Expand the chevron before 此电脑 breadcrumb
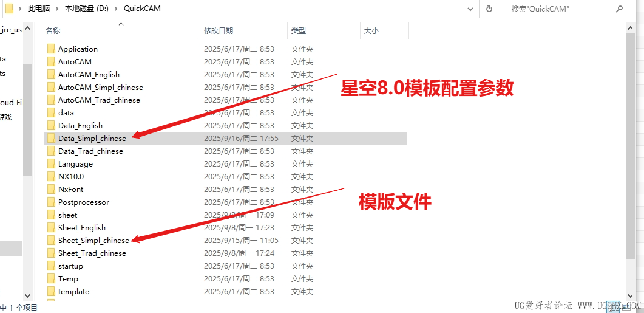644x313 pixels. pos(20,9)
